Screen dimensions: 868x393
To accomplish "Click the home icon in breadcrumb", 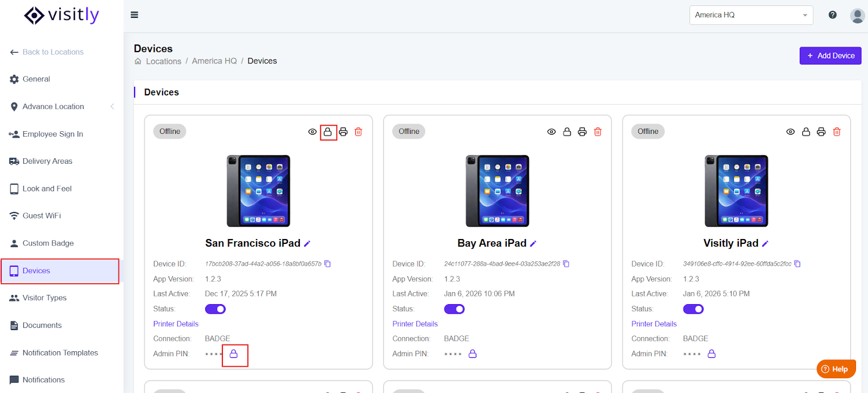I will pyautogui.click(x=138, y=61).
